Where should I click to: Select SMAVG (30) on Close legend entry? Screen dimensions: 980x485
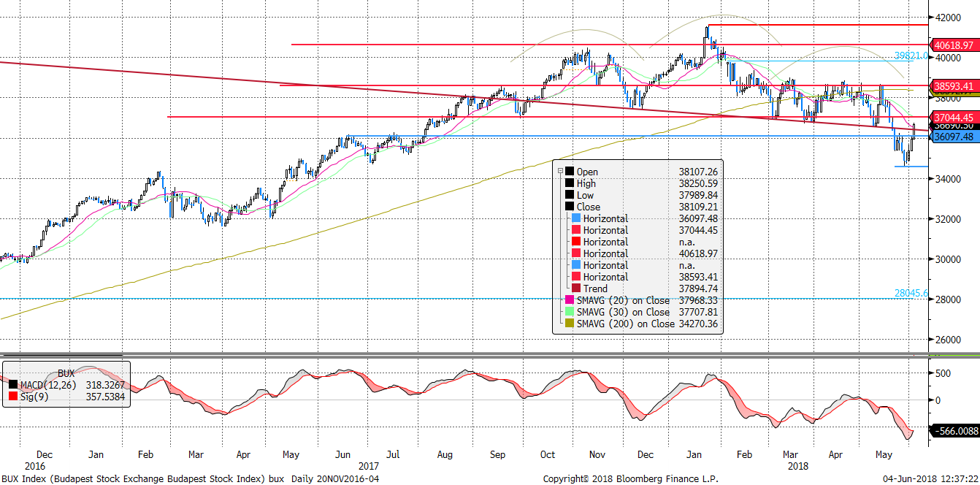coord(623,312)
